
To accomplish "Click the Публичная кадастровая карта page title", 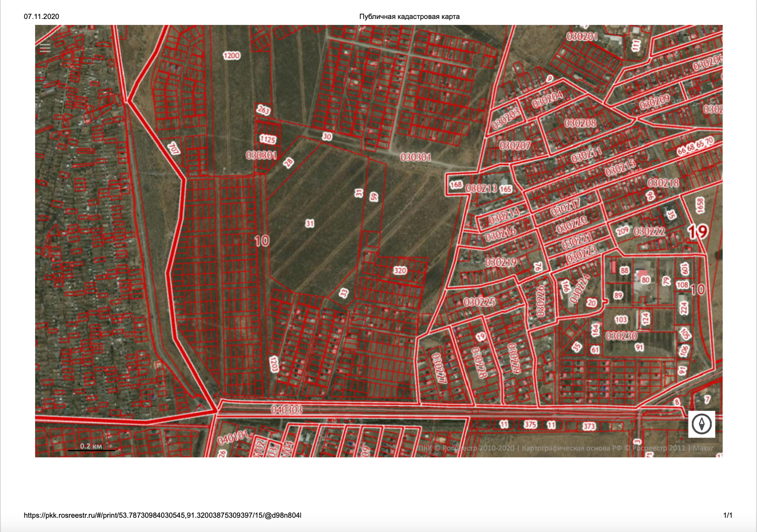I will point(409,17).
